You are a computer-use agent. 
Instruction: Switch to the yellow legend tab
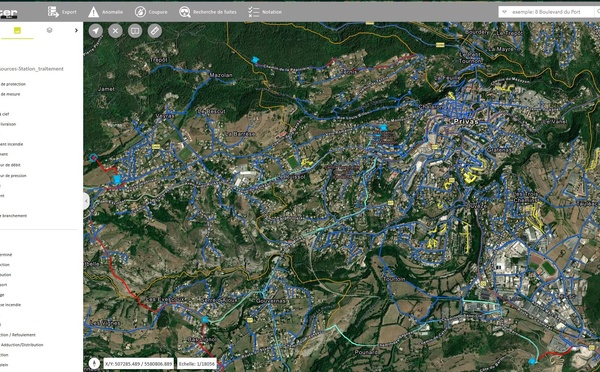[17, 31]
